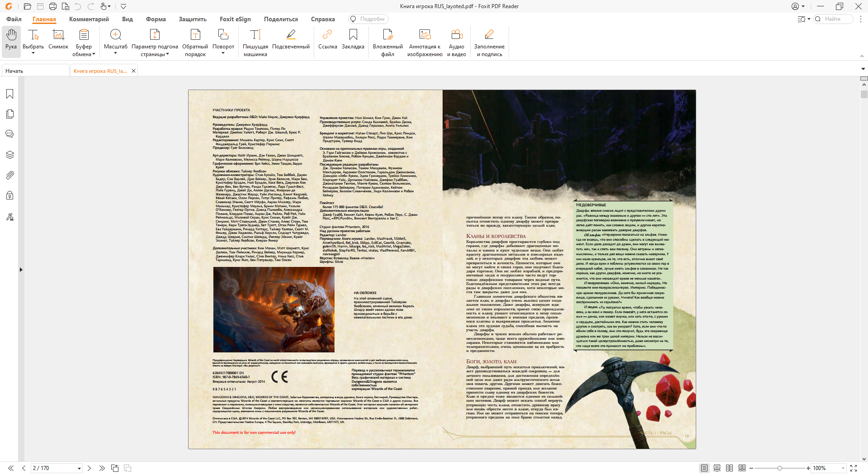The height and width of the screenshot is (475, 868).
Task: Open the Файл menu
Action: click(14, 19)
